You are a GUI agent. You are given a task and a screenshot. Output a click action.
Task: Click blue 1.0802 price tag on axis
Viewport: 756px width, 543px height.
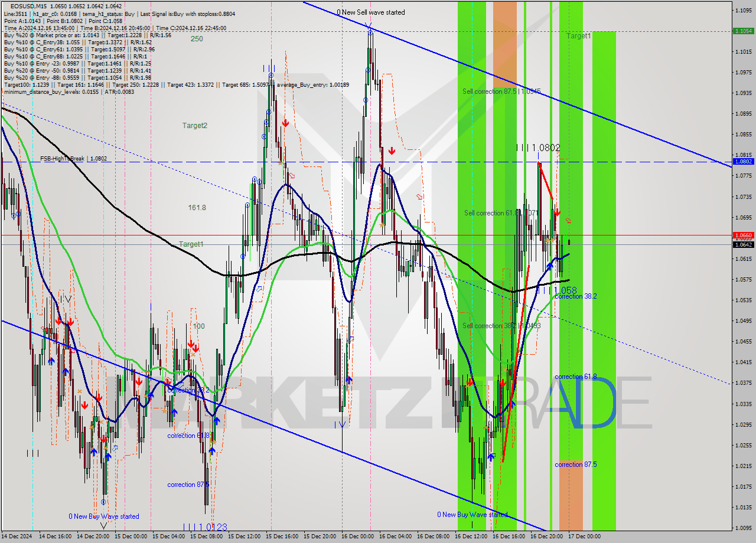pos(742,161)
